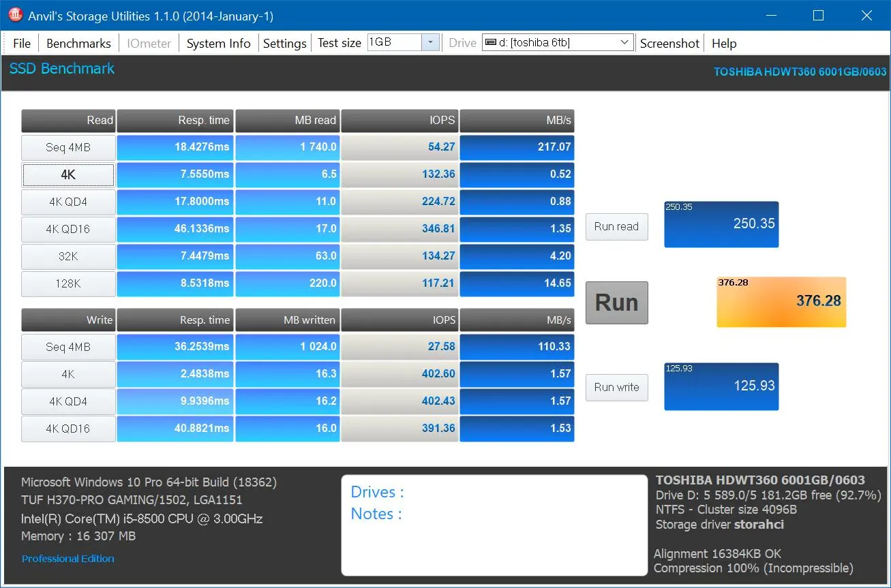Maximize the Anvil's Storage Utilities window
Viewport: 891px width, 588px height.
[x=819, y=16]
